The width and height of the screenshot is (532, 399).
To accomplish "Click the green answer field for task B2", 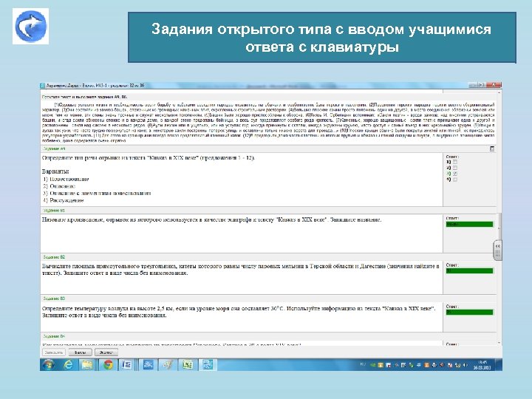I will point(469,270).
